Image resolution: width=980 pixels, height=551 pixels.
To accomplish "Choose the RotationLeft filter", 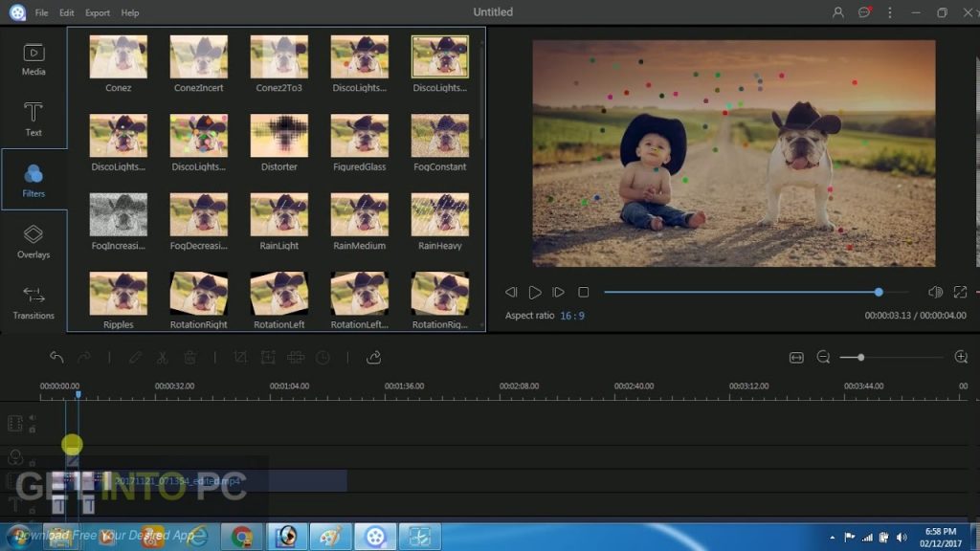I will 278,294.
